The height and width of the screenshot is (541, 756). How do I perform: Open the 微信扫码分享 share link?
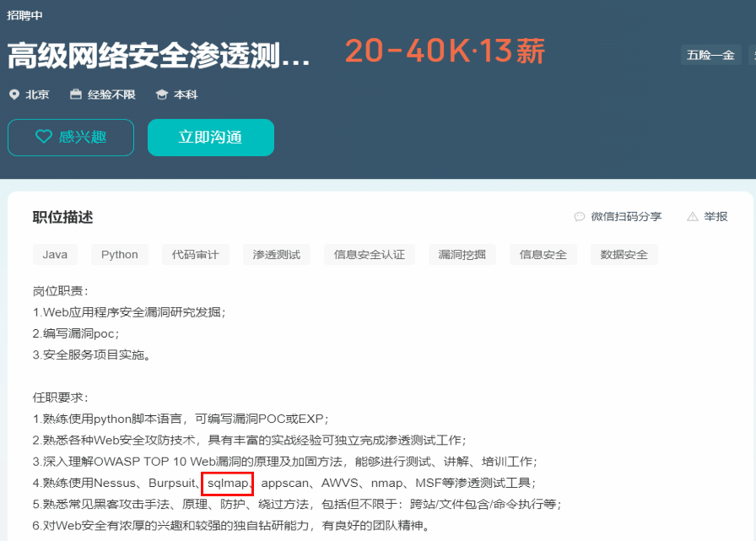click(x=626, y=217)
